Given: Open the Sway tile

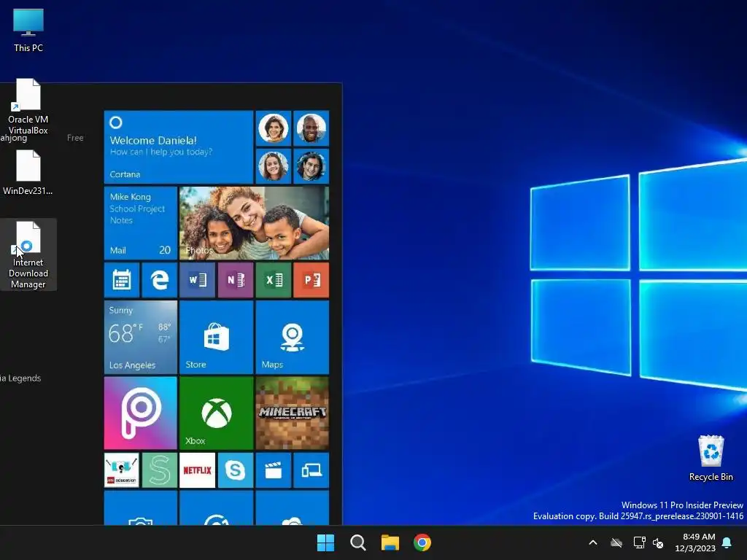Looking at the screenshot, I should pos(160,470).
